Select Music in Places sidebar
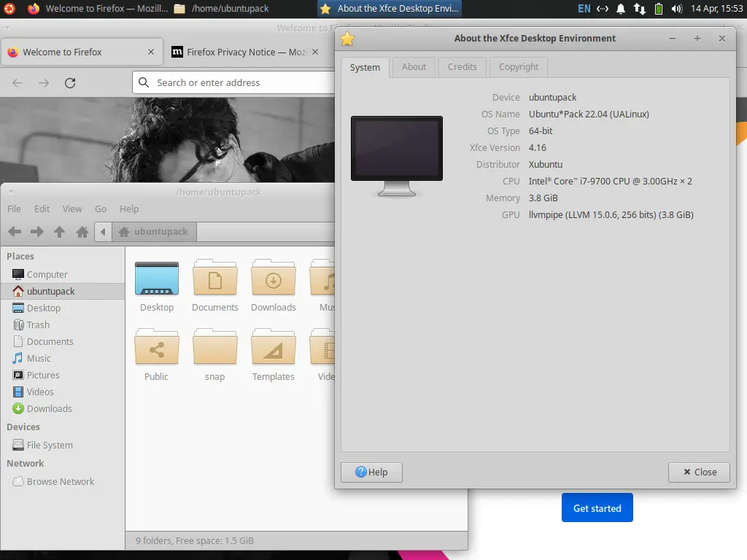The width and height of the screenshot is (747, 560). (63, 358)
